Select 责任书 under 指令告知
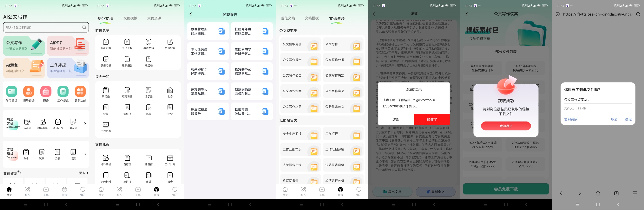Viewport: 644px width, 210px height. 127,110
